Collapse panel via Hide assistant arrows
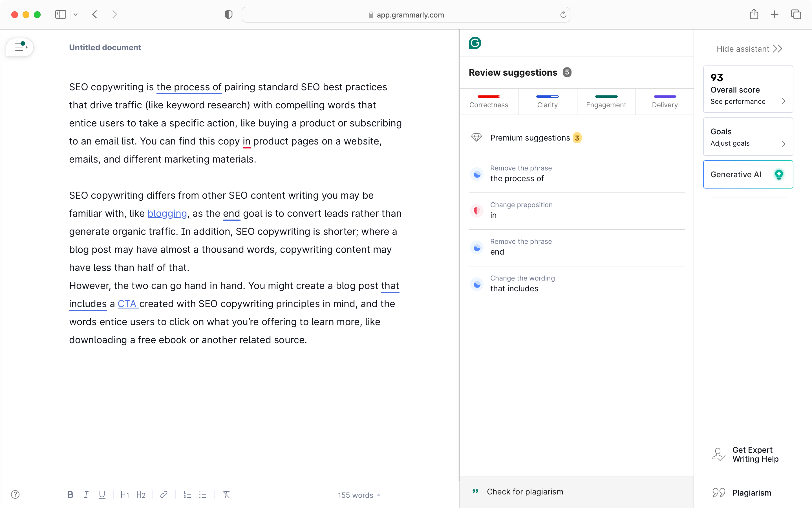Image resolution: width=812 pixels, height=508 pixels. point(778,49)
